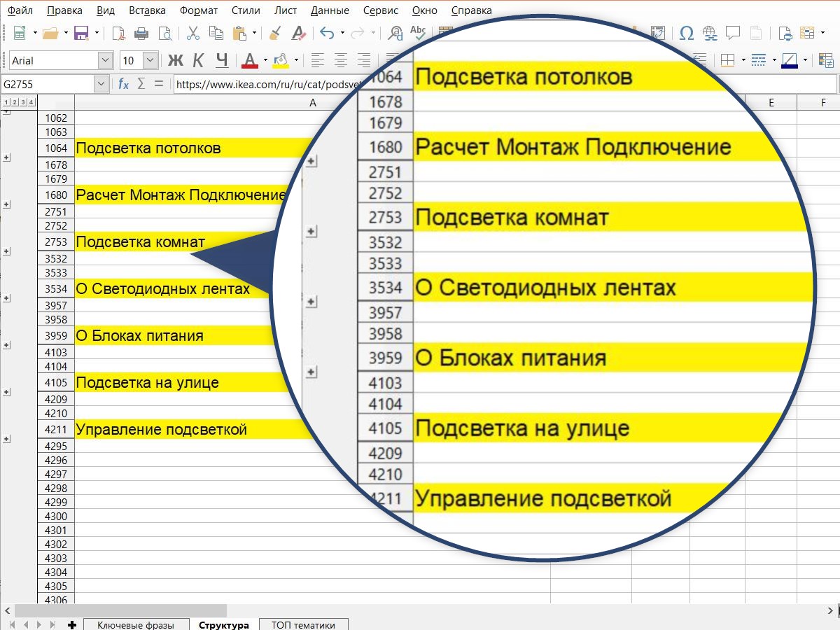
Task: Toggle bold formatting Ж
Action: 175,60
